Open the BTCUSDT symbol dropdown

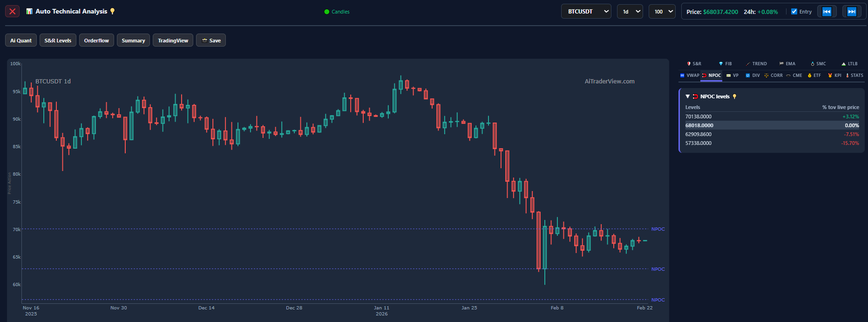pos(586,12)
